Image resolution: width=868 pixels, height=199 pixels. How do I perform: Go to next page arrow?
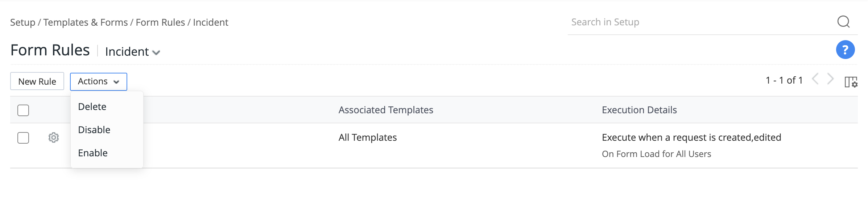click(x=831, y=79)
